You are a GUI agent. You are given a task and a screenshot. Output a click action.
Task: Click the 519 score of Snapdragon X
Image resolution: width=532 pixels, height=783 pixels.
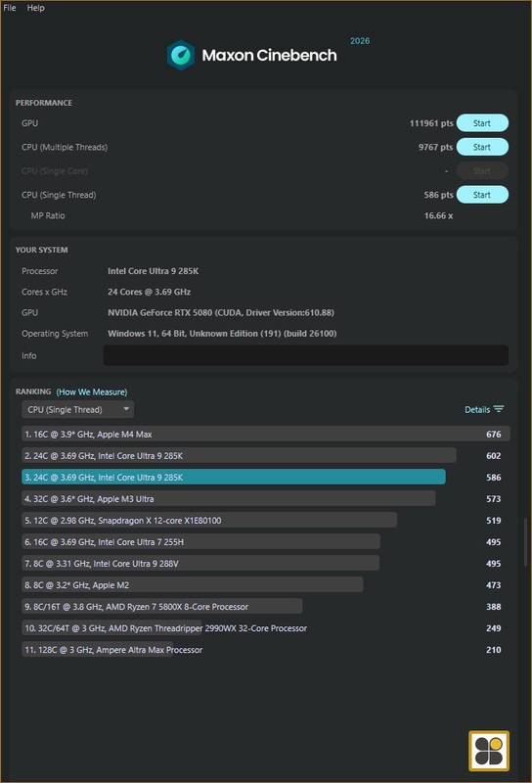coord(494,520)
